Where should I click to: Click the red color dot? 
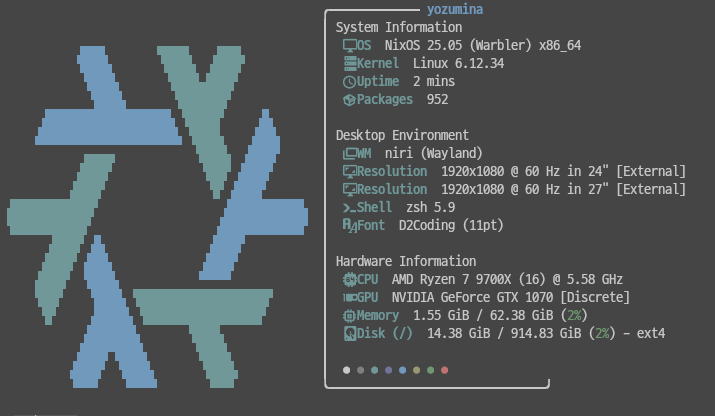click(445, 370)
